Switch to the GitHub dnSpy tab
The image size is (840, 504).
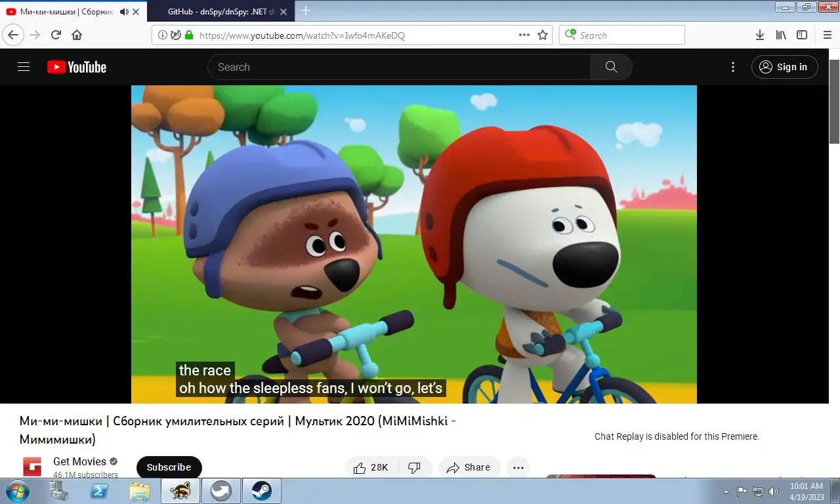pos(222,12)
